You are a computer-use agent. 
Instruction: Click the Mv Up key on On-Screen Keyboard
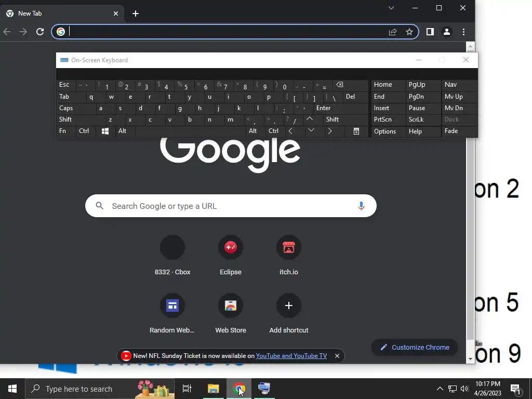click(459, 97)
